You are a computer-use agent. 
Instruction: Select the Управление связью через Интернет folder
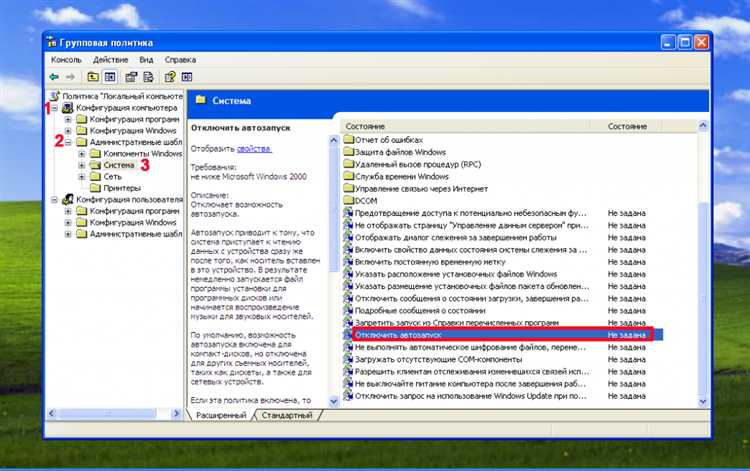[x=421, y=189]
